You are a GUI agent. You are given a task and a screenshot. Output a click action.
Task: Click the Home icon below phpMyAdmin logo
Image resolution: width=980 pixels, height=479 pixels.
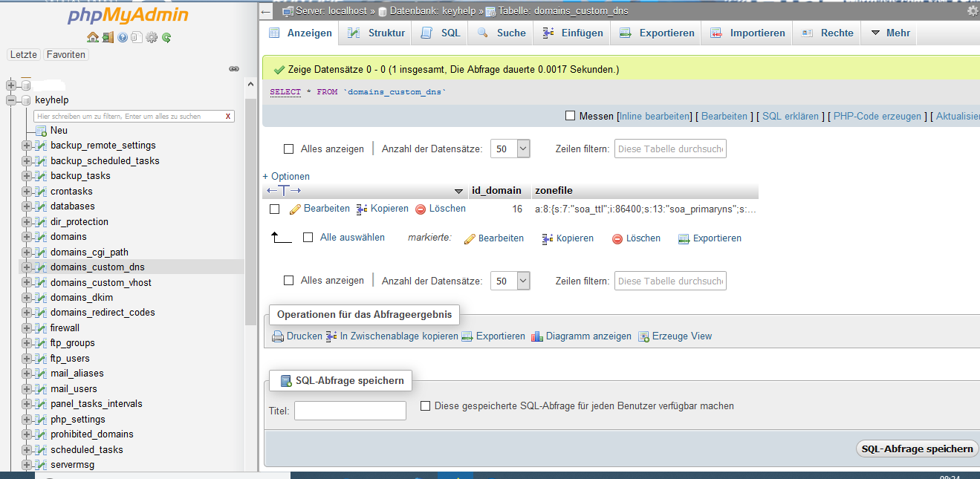[92, 37]
